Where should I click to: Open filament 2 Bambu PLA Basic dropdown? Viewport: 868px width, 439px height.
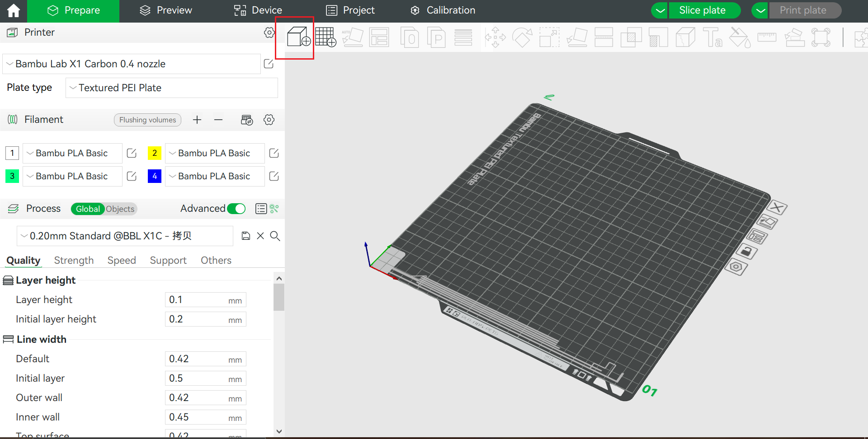pyautogui.click(x=215, y=153)
